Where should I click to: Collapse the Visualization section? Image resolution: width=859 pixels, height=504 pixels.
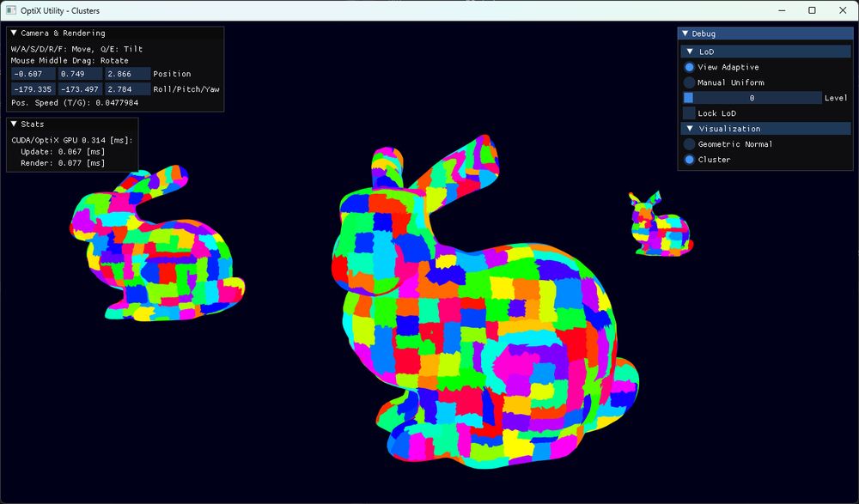tap(691, 129)
